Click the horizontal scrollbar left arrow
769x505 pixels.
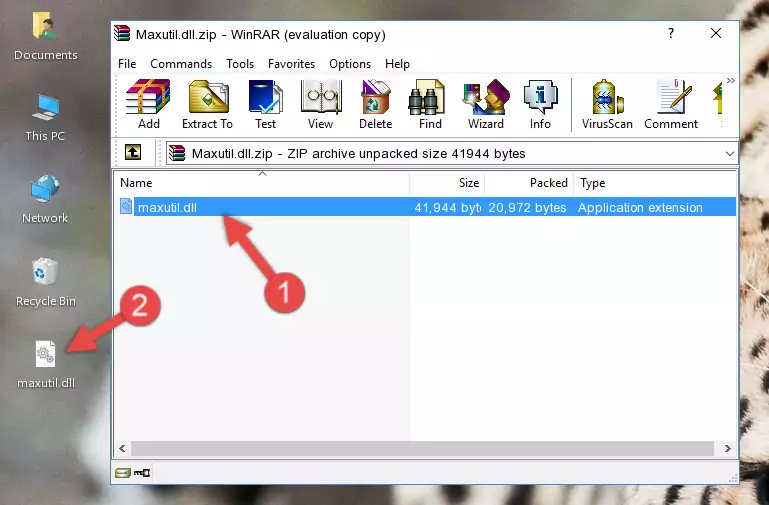[122, 448]
